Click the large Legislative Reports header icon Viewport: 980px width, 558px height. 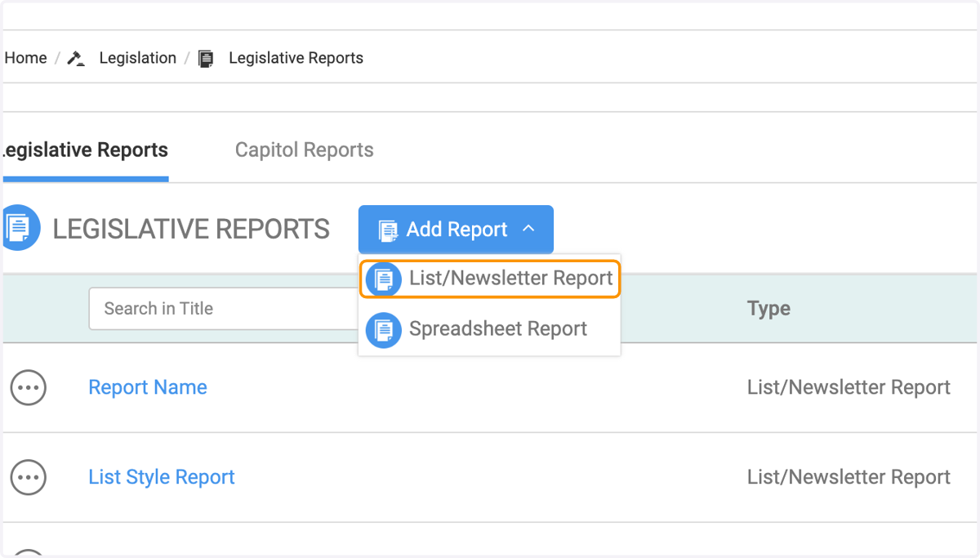(x=20, y=228)
